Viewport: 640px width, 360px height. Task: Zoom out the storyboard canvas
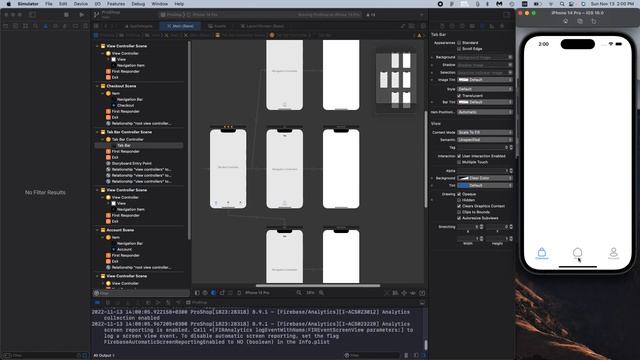[x=299, y=293]
